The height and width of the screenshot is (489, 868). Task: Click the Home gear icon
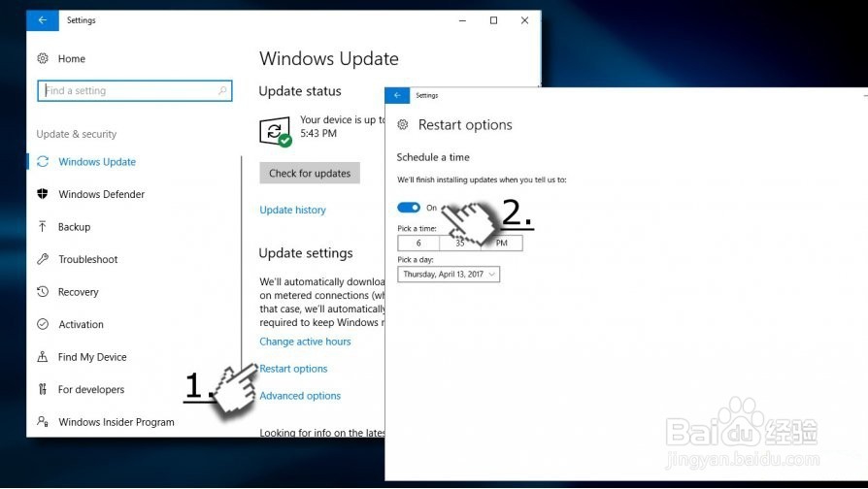point(43,58)
